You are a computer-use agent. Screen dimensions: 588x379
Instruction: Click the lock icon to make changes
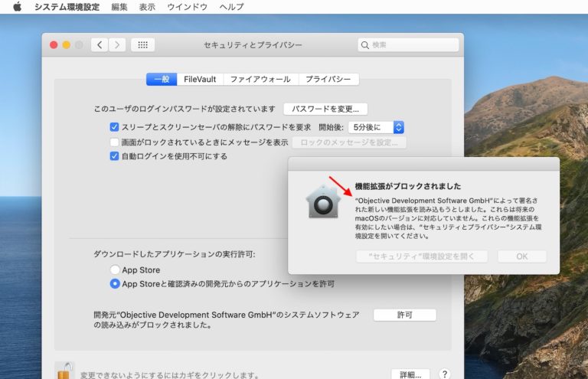[x=66, y=371]
